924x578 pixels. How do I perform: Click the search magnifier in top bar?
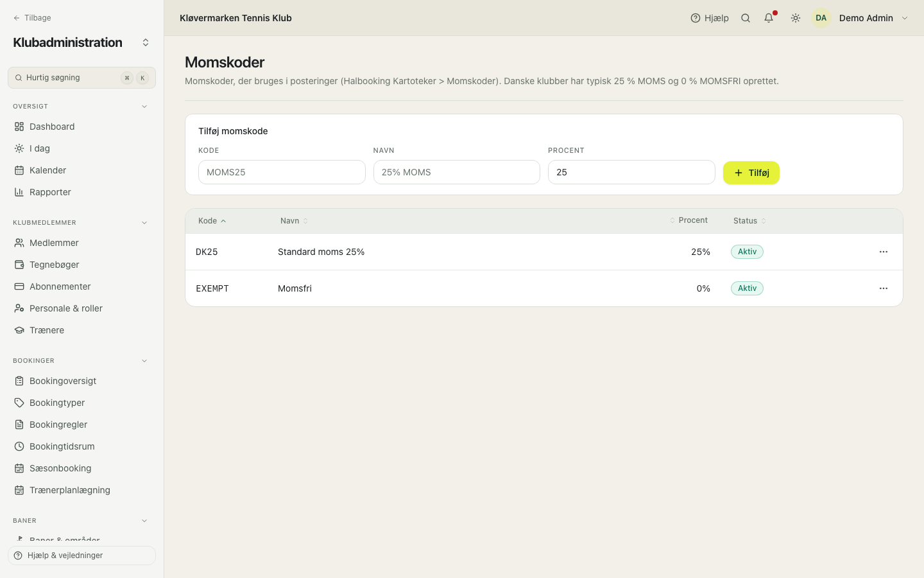click(746, 18)
